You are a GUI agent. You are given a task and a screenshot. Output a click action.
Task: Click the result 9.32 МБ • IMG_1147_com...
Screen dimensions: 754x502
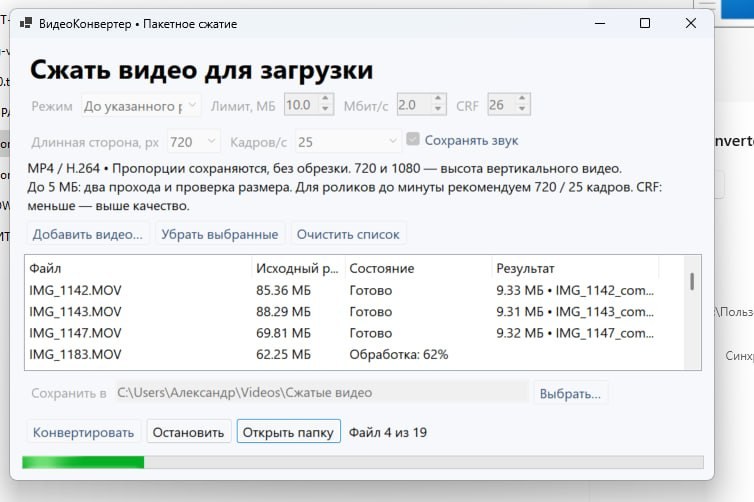point(575,333)
